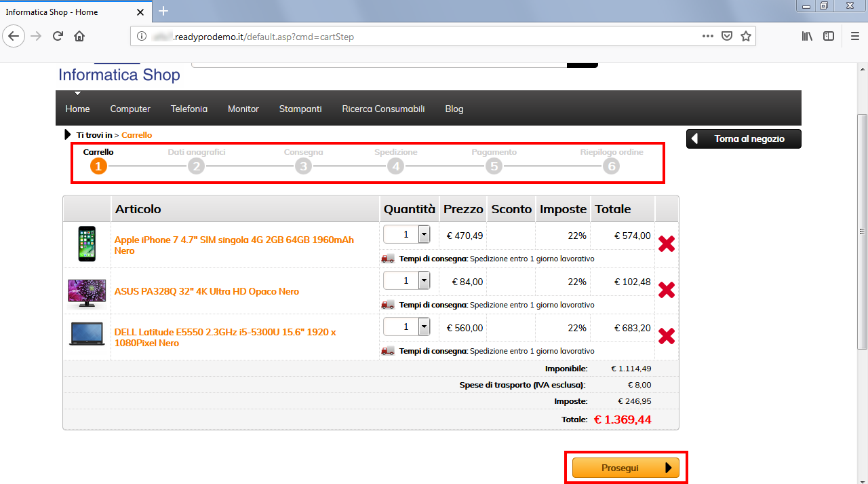Open the site information icon in address bar
Viewport: 868px width, 484px height.
(x=142, y=36)
